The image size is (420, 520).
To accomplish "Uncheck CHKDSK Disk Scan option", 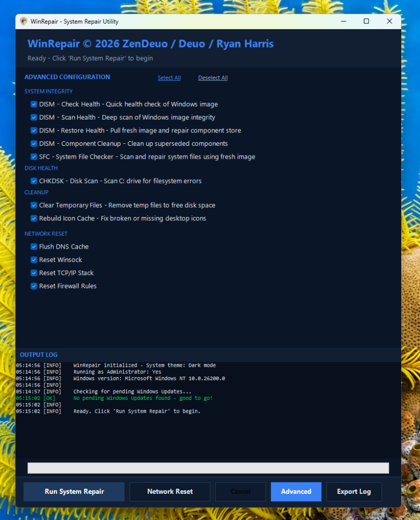I will pyautogui.click(x=34, y=181).
